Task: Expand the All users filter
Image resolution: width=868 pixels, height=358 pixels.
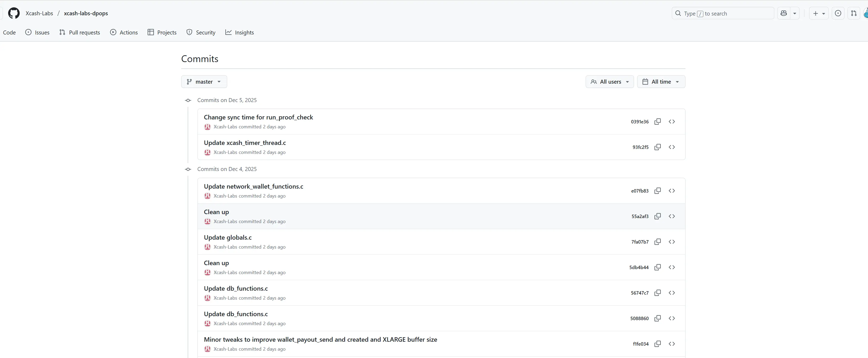Action: coord(610,82)
